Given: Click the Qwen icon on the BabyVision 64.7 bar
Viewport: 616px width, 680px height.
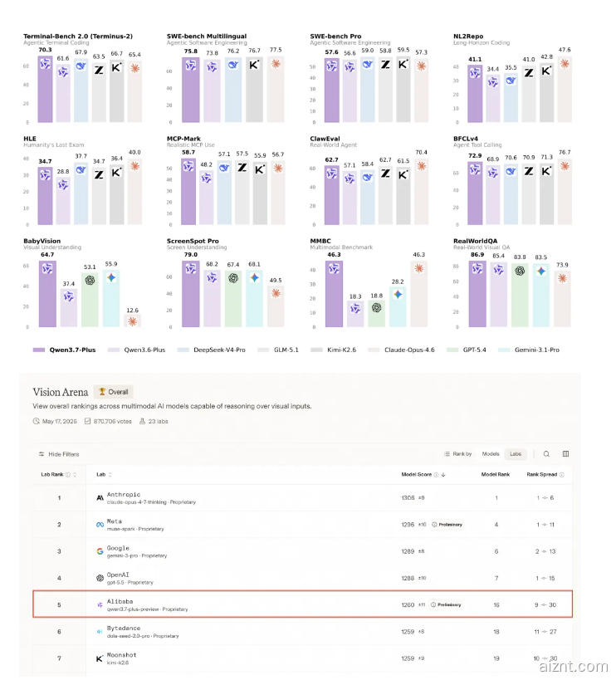Looking at the screenshot, I should (x=47, y=269).
